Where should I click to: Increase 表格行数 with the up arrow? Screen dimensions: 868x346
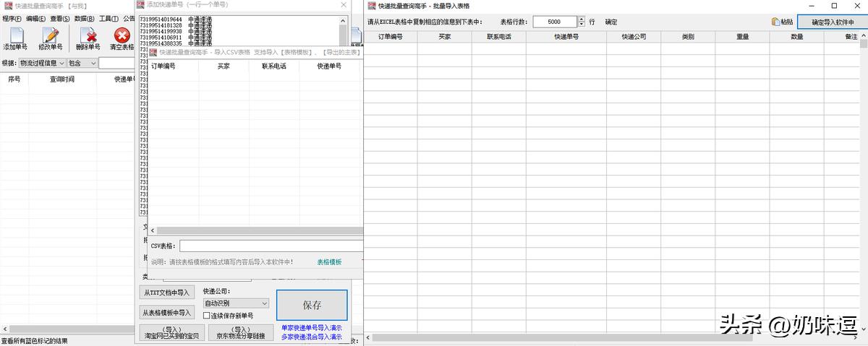click(x=581, y=20)
